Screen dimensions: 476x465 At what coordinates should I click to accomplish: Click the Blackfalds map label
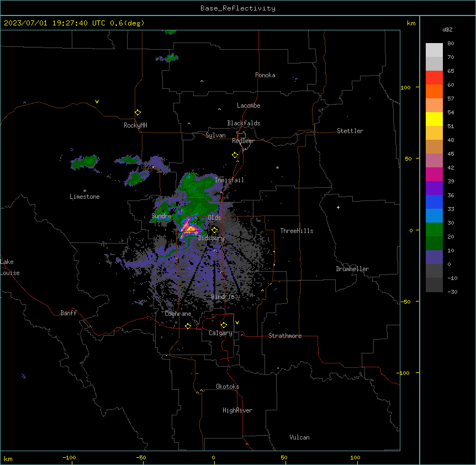click(244, 123)
